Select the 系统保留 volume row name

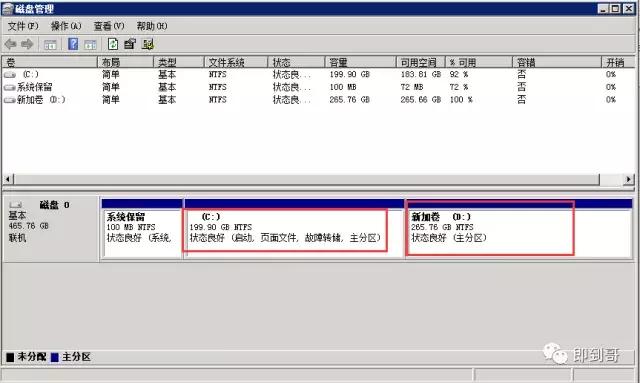point(35,87)
